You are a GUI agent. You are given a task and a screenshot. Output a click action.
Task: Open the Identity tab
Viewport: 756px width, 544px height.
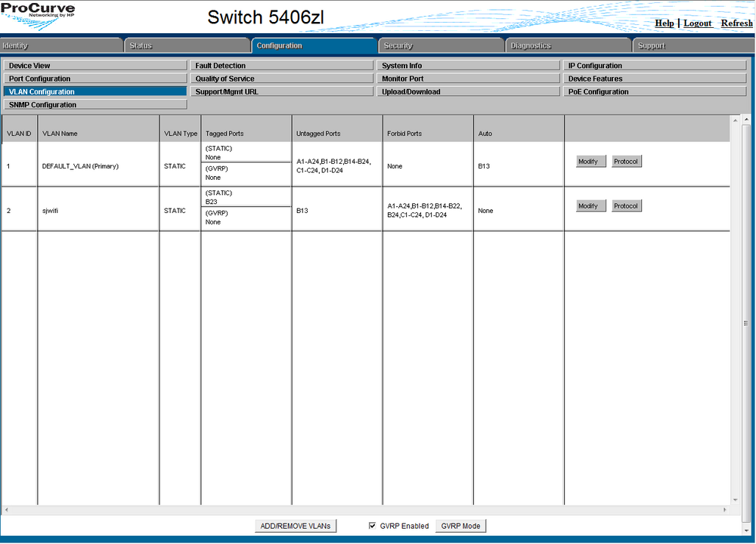61,45
